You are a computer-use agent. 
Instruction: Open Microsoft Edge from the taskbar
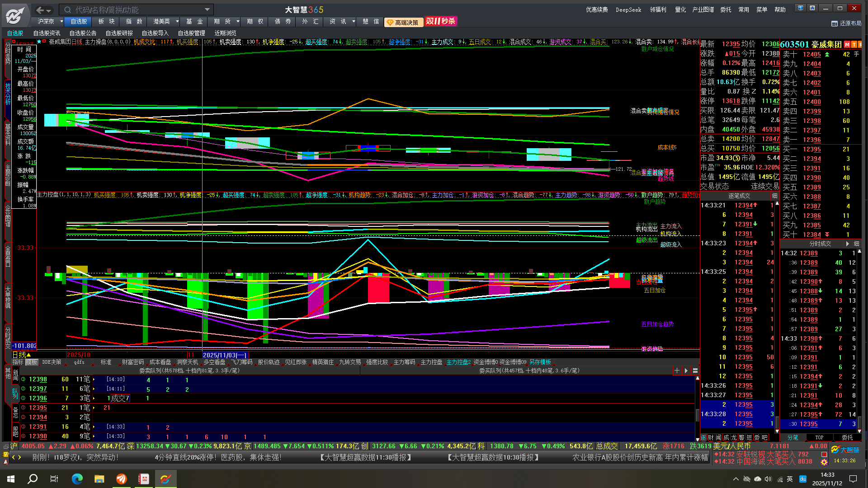77,479
